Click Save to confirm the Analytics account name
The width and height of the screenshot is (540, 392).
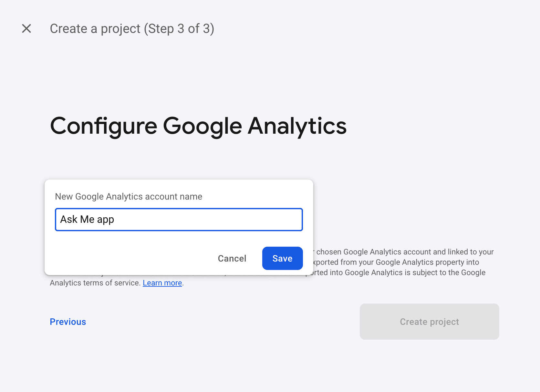(x=282, y=258)
